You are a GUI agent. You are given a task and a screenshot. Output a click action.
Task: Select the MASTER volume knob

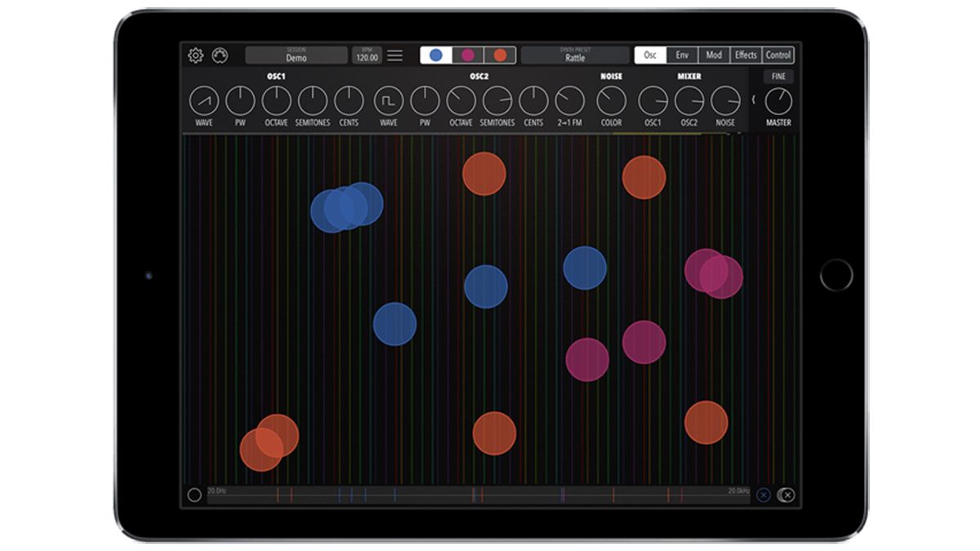(779, 102)
